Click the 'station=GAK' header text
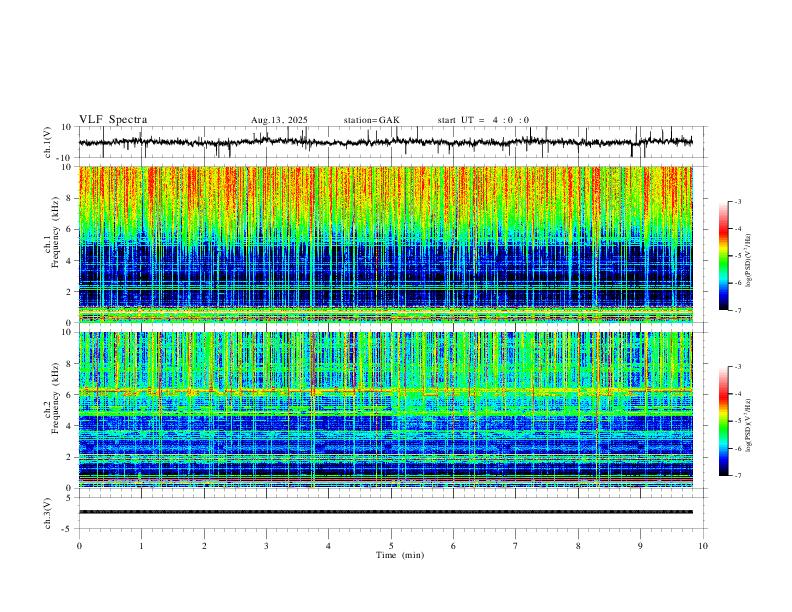 coord(371,120)
